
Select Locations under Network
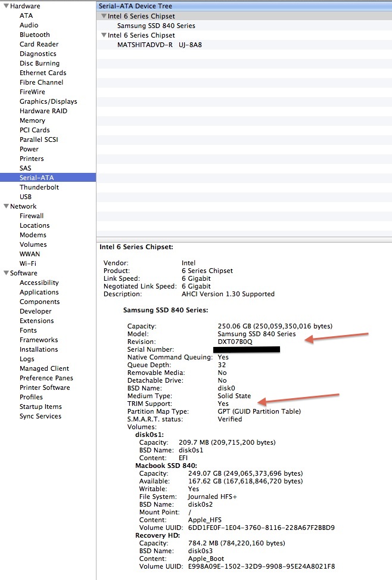click(35, 225)
